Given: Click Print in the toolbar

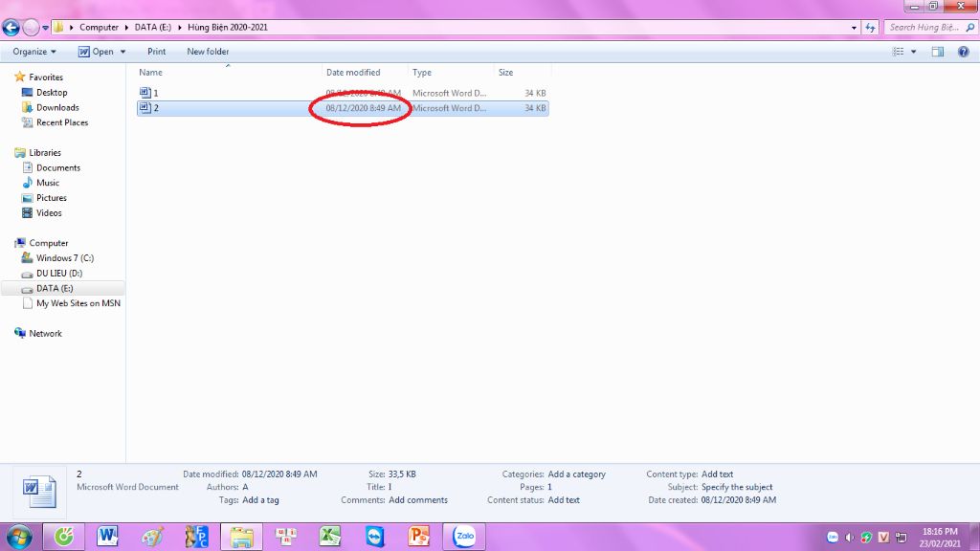Looking at the screenshot, I should click(156, 52).
